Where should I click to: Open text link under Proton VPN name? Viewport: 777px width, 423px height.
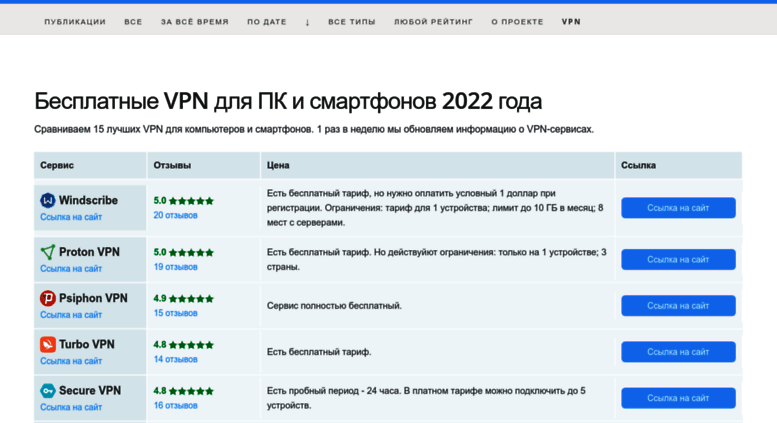71,268
